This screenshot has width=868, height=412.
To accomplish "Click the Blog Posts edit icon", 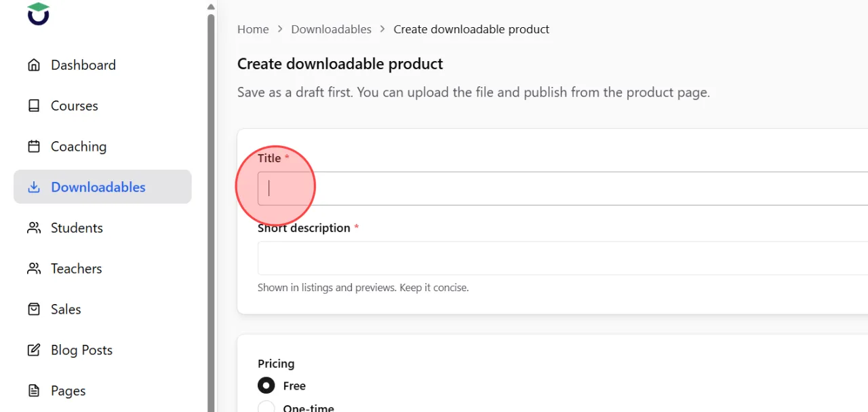I will [34, 350].
